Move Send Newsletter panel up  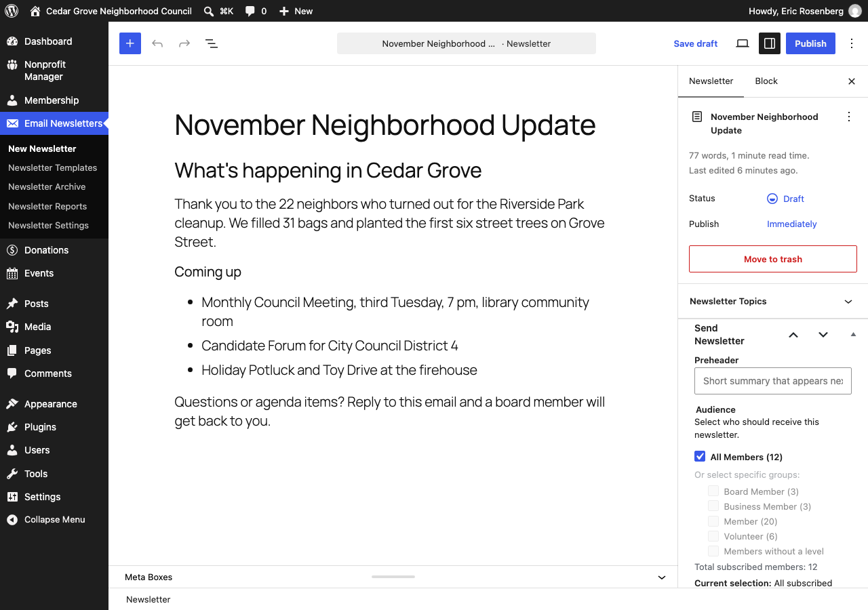(793, 334)
